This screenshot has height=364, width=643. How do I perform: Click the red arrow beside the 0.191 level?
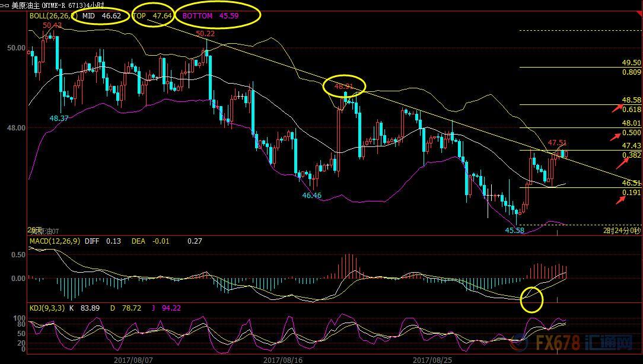point(620,200)
